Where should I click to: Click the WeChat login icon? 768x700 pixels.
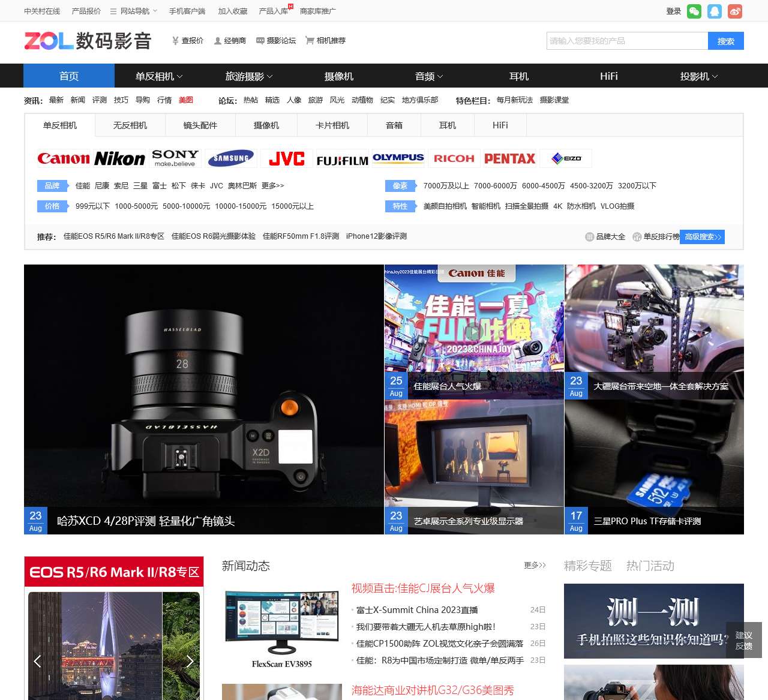(x=694, y=11)
